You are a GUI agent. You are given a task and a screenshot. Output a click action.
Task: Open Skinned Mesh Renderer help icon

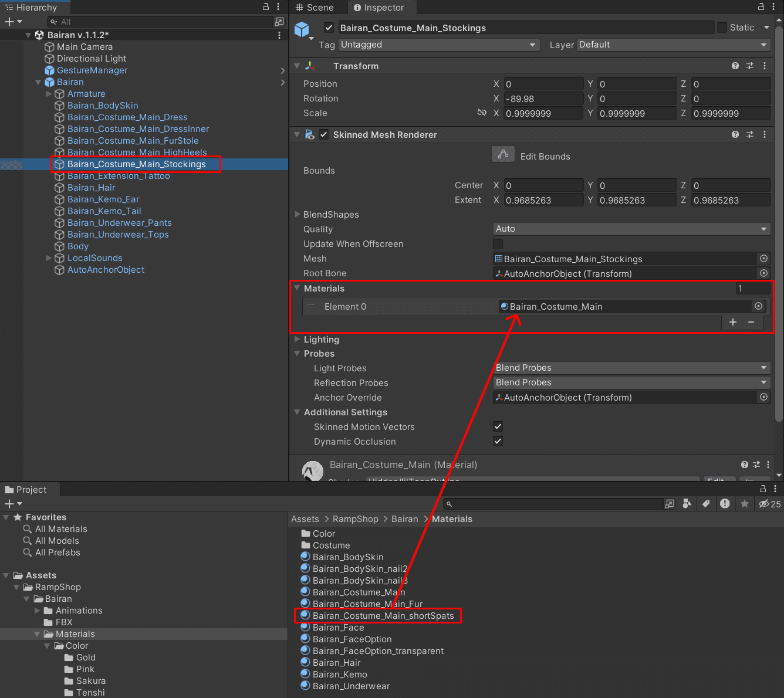pyautogui.click(x=735, y=135)
